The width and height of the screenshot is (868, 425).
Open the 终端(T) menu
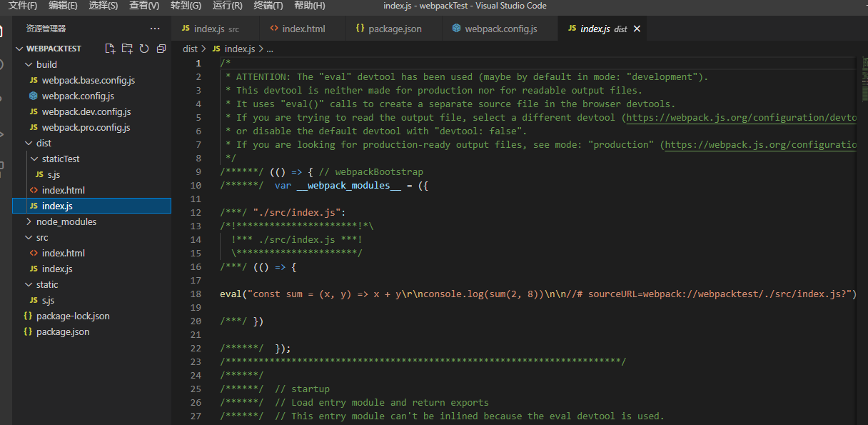tap(268, 6)
